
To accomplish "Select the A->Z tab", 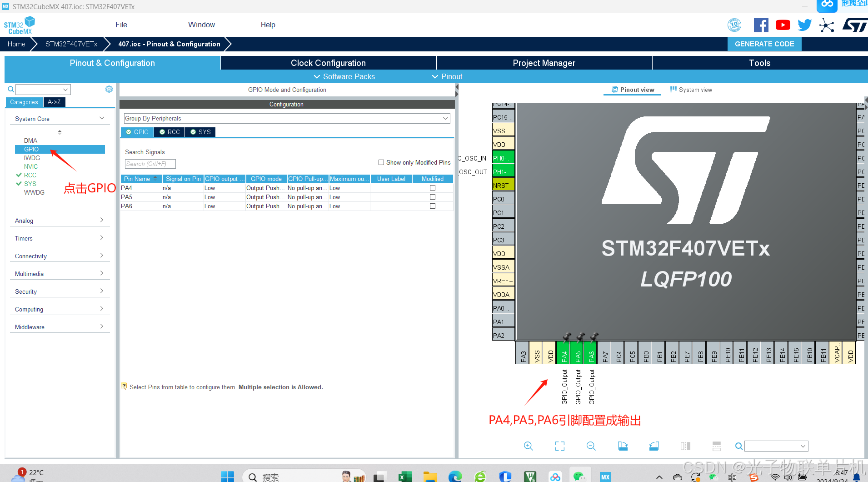I will 54,102.
